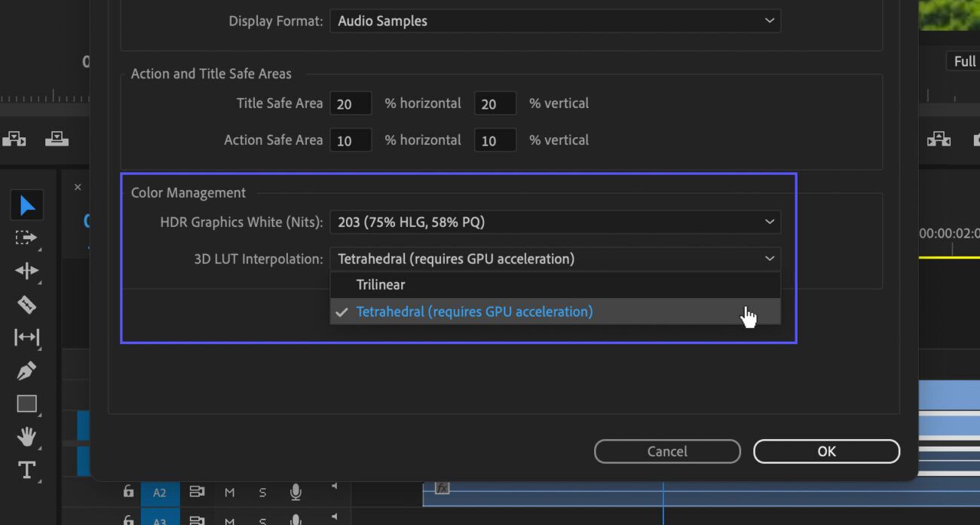Image resolution: width=980 pixels, height=525 pixels.
Task: Edit the Title Safe Area horizontal percentage
Action: [x=351, y=103]
